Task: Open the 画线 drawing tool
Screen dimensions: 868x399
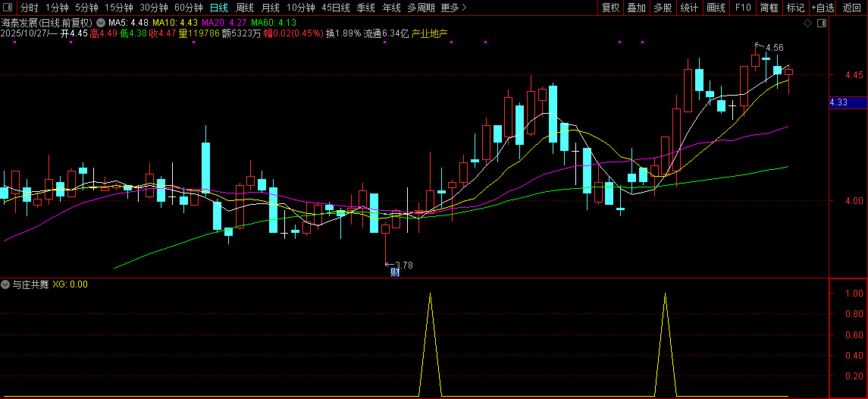Action: pos(716,8)
